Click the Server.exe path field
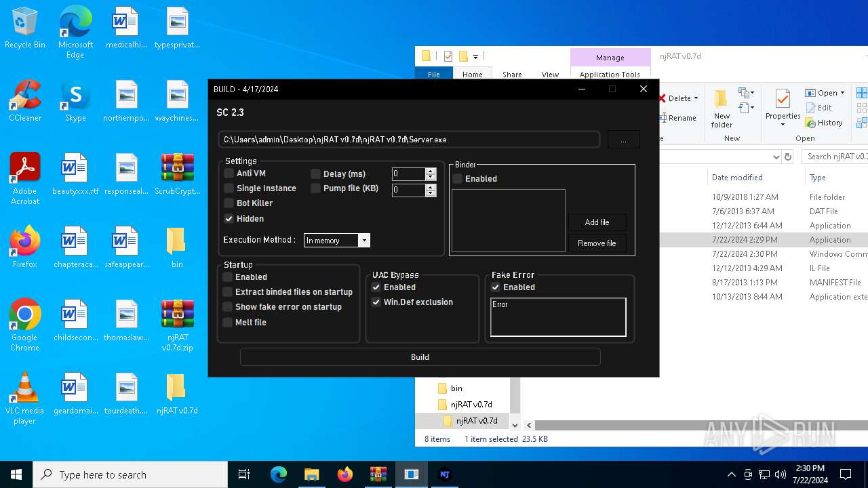Image resolution: width=868 pixels, height=488 pixels. pyautogui.click(x=409, y=140)
